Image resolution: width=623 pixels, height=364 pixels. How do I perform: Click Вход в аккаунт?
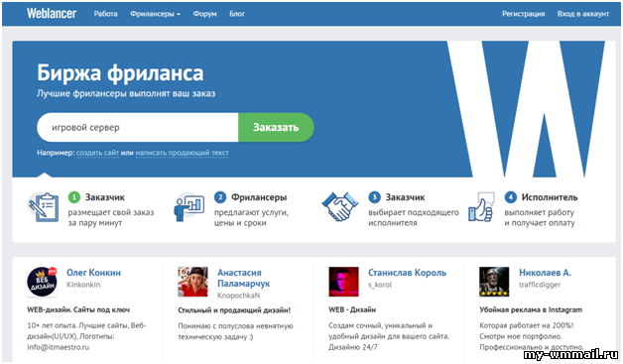click(x=583, y=14)
